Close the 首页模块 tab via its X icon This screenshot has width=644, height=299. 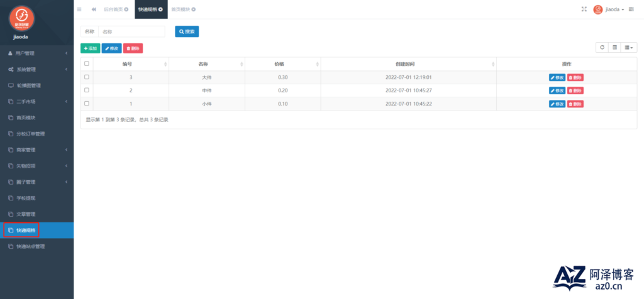click(193, 9)
